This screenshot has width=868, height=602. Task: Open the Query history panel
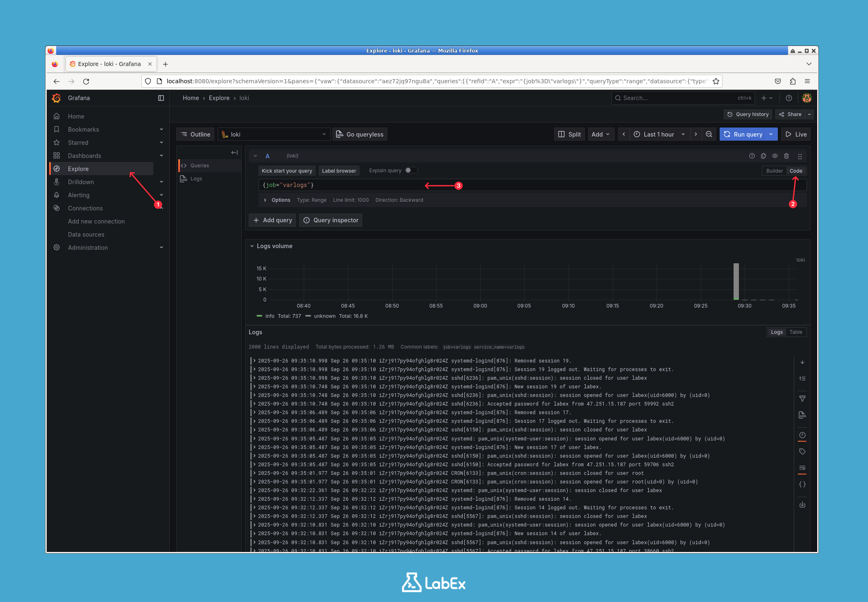(x=748, y=114)
